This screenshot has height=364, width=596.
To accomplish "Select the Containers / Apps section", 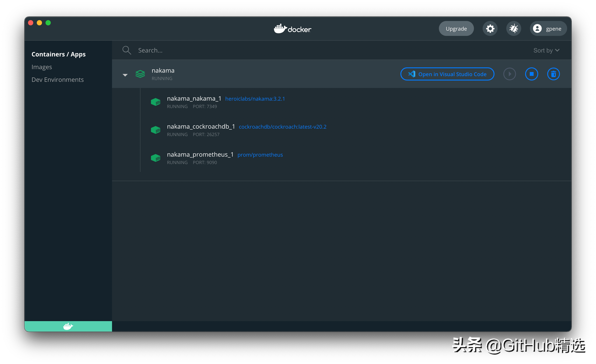I will point(59,54).
